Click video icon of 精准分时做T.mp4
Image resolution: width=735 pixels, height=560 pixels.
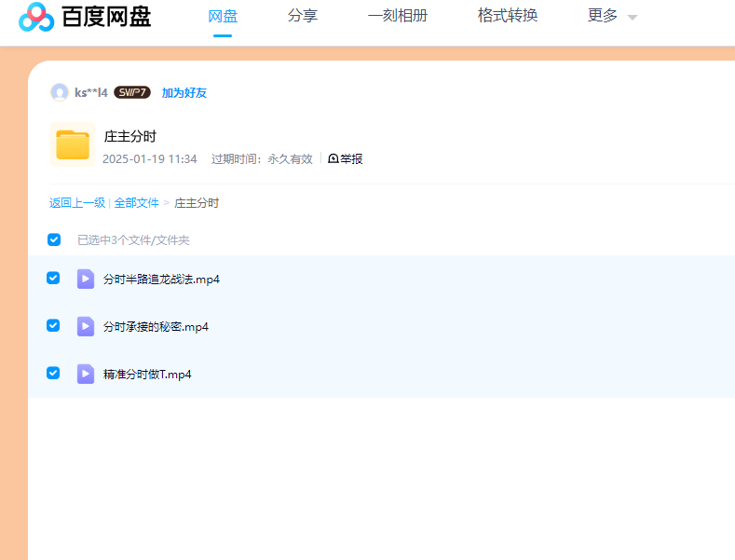(86, 374)
